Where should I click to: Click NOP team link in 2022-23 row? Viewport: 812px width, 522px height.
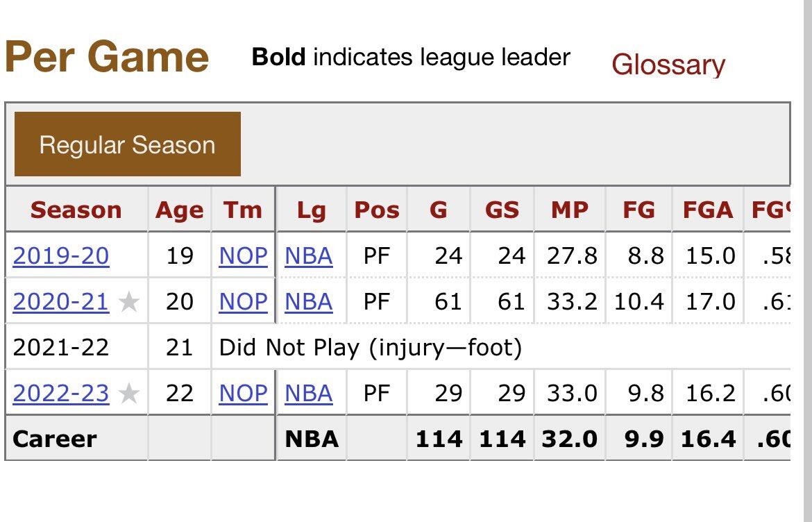[x=243, y=394]
